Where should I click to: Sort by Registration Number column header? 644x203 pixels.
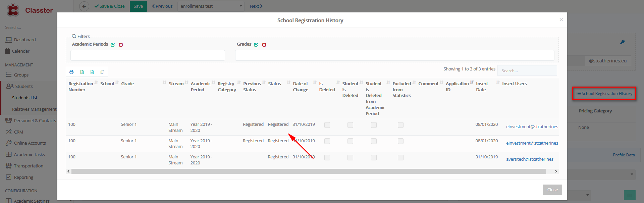click(81, 87)
